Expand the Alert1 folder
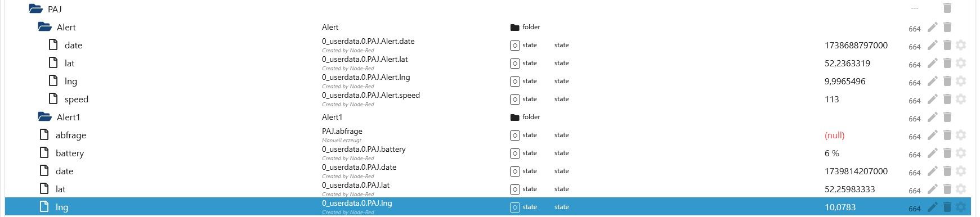This screenshot has height=217, width=980. point(44,117)
